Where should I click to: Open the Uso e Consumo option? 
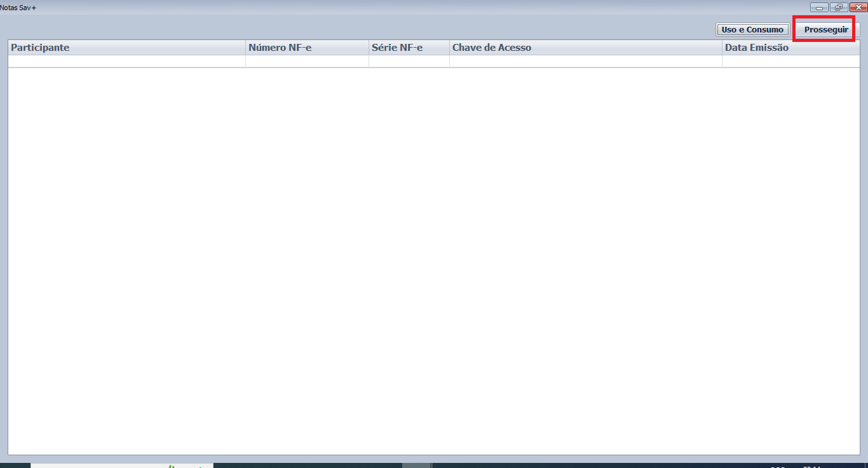click(752, 30)
